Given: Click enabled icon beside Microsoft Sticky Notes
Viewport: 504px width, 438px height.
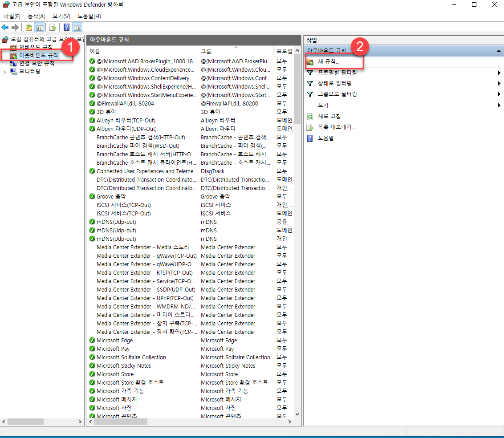Looking at the screenshot, I should [x=92, y=365].
